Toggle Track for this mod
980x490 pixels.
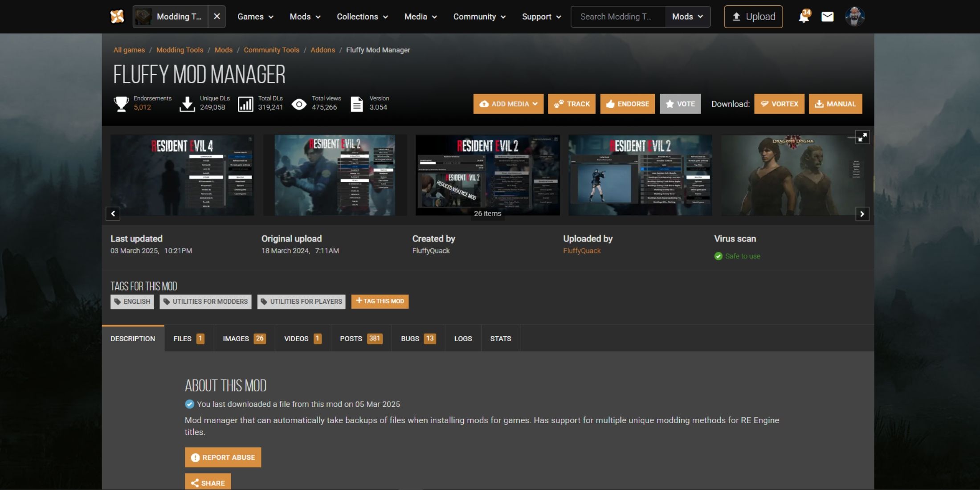click(572, 104)
